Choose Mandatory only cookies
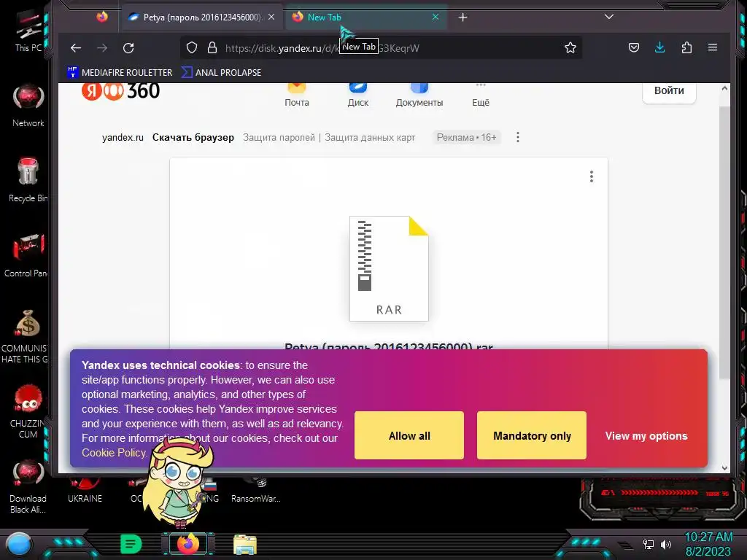This screenshot has width=747, height=560. (x=532, y=436)
